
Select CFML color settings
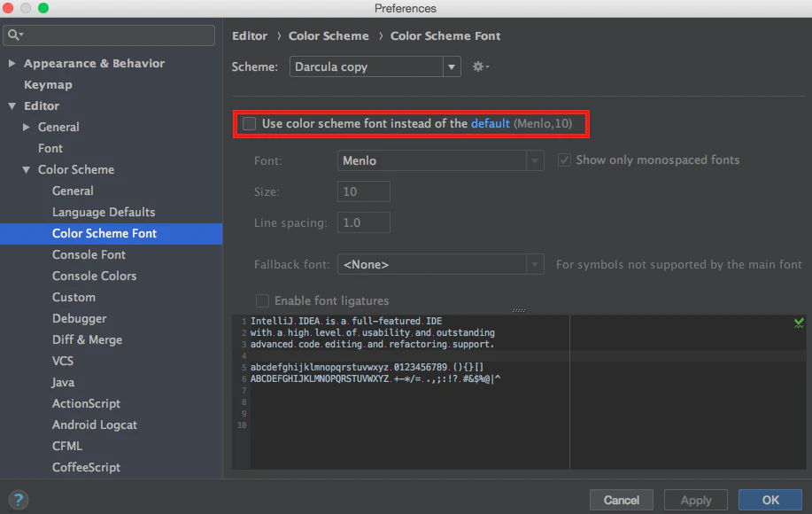coord(67,446)
